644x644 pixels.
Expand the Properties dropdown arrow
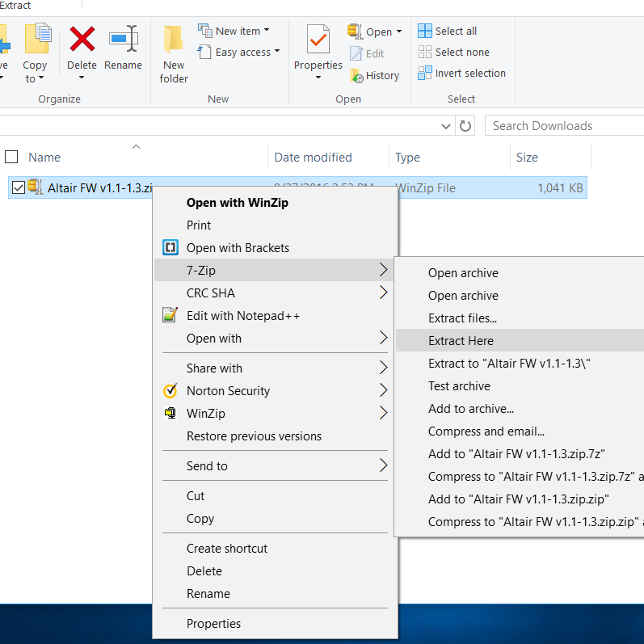pos(318,78)
